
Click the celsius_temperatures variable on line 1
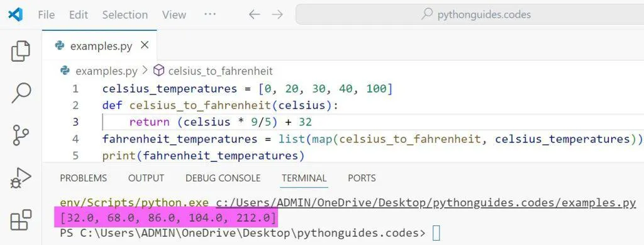click(170, 89)
